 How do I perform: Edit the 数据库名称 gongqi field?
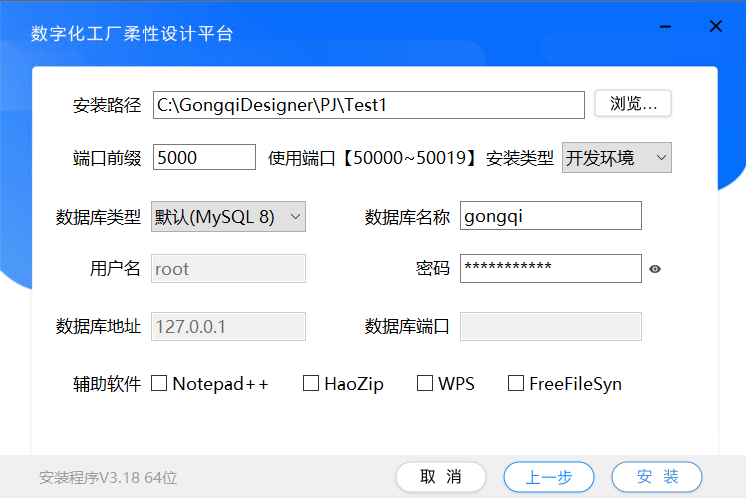[x=550, y=216]
